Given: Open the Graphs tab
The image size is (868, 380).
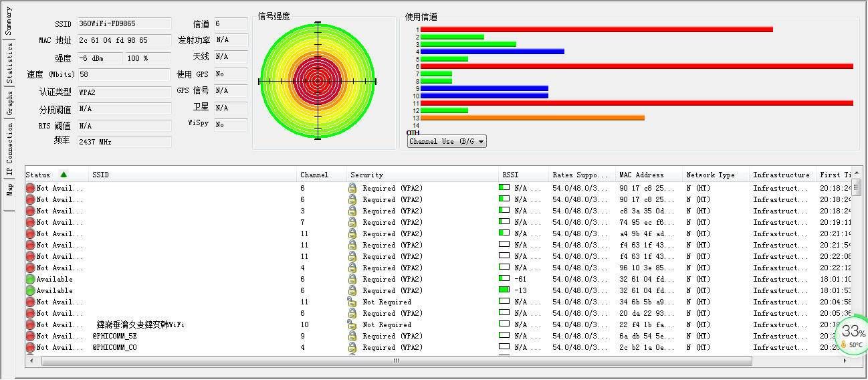Looking at the screenshot, I should (x=9, y=104).
